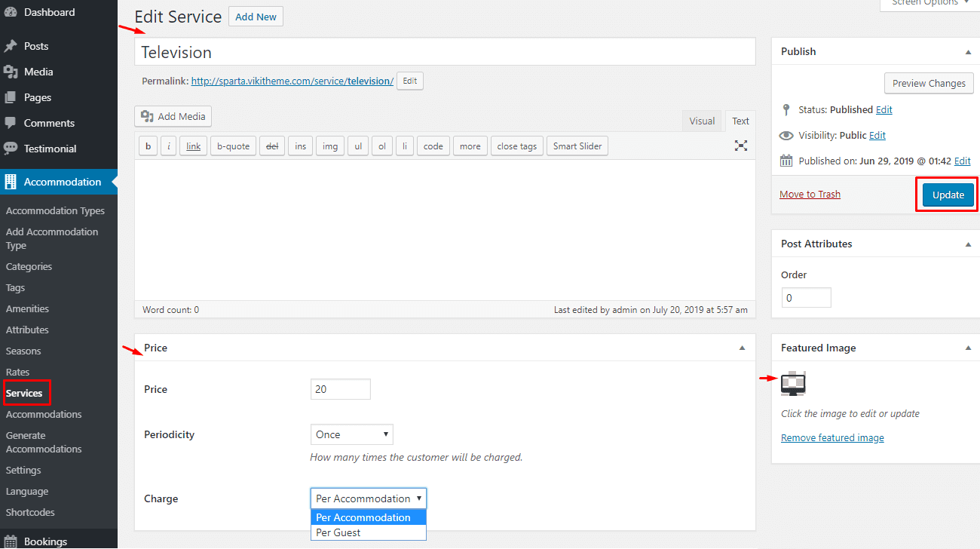Collapse the Featured Image panel

tap(968, 348)
